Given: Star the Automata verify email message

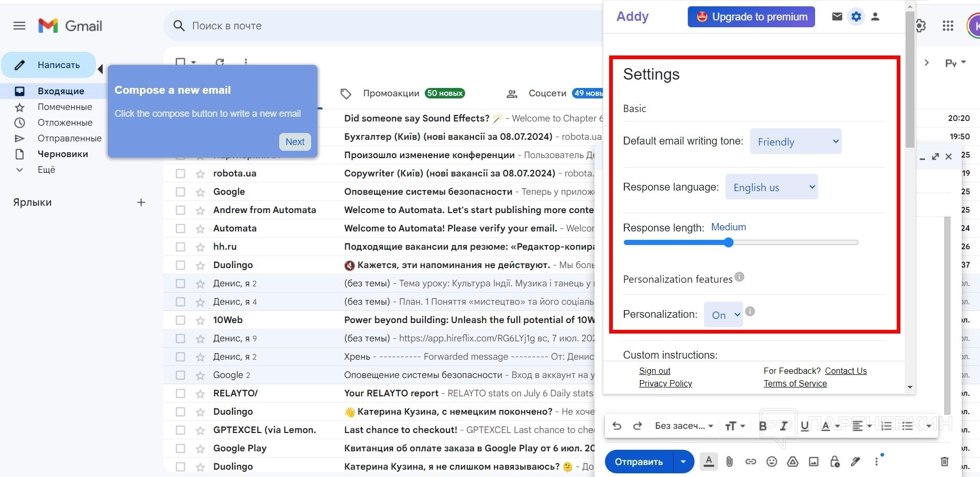Looking at the screenshot, I should click(x=200, y=228).
